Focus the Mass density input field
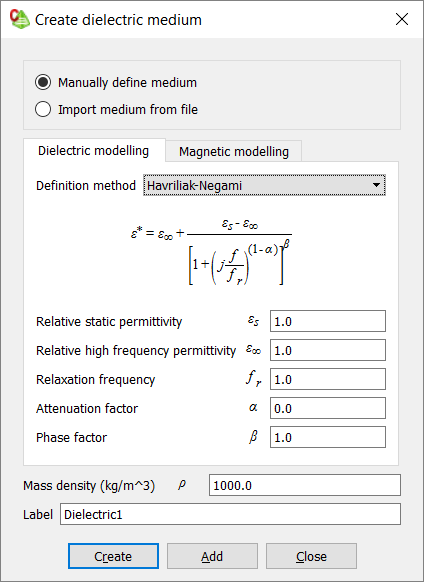424x582 pixels. click(x=305, y=485)
